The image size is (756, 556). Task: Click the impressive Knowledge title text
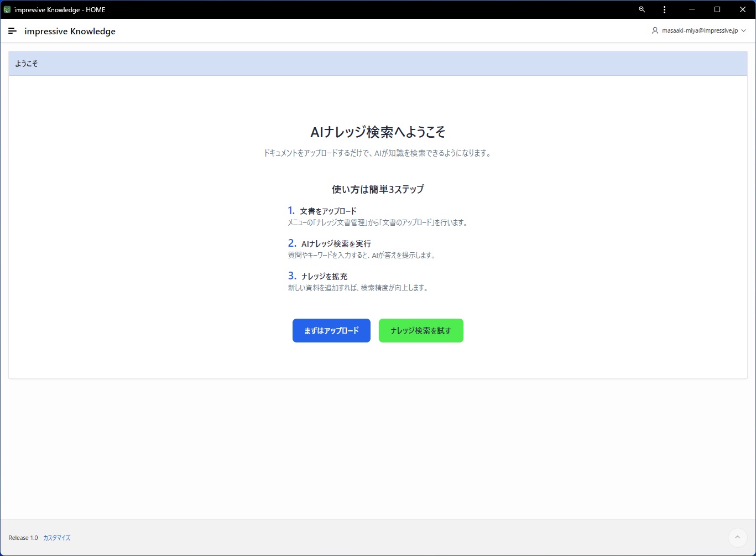tap(69, 31)
